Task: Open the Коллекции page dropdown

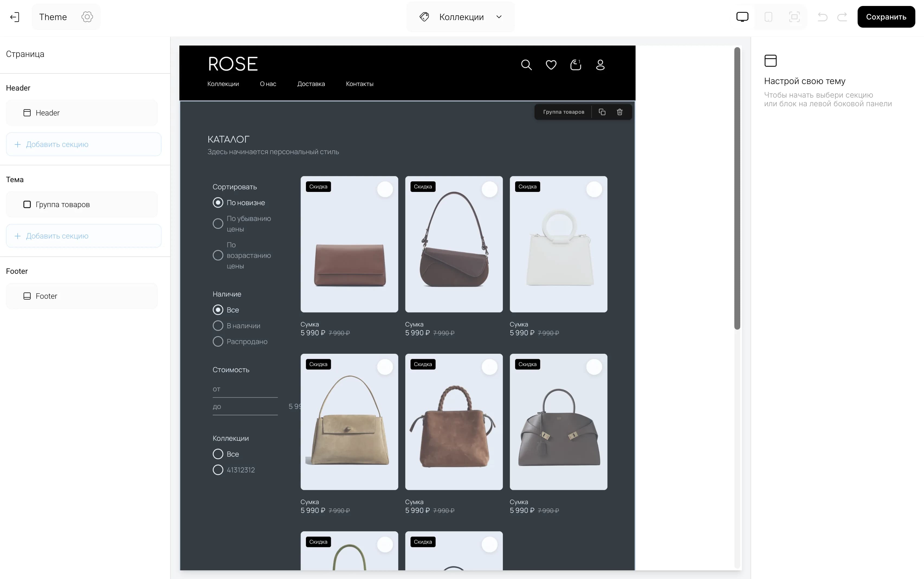Action: click(x=460, y=17)
